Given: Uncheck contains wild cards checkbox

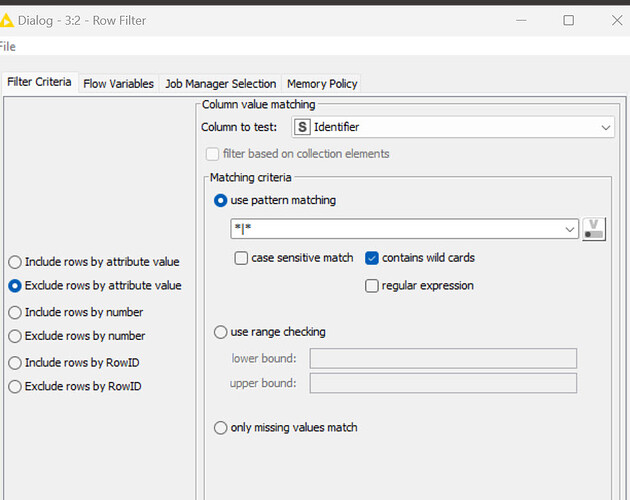Looking at the screenshot, I should click(372, 258).
